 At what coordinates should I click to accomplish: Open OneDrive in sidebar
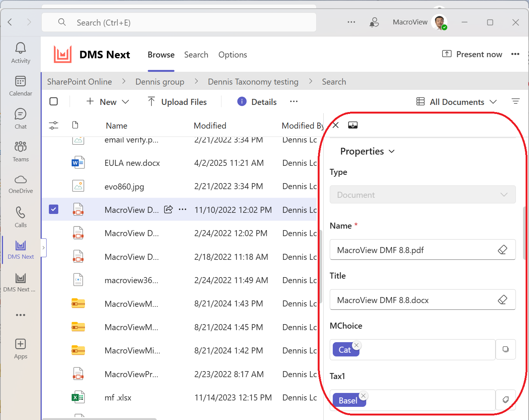(x=21, y=184)
